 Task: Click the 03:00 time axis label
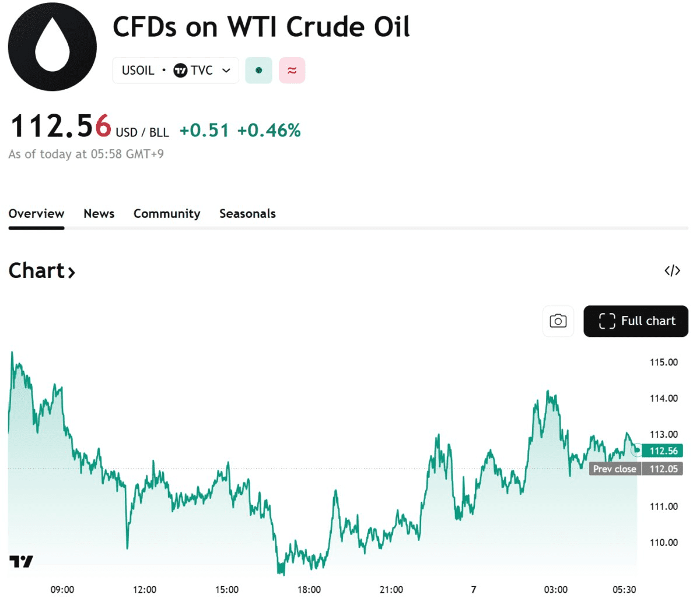[556, 589]
